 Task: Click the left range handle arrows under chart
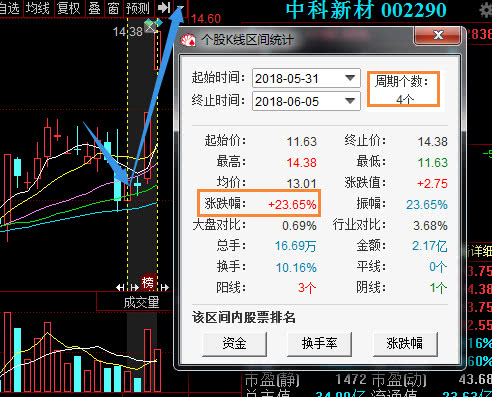[120, 287]
